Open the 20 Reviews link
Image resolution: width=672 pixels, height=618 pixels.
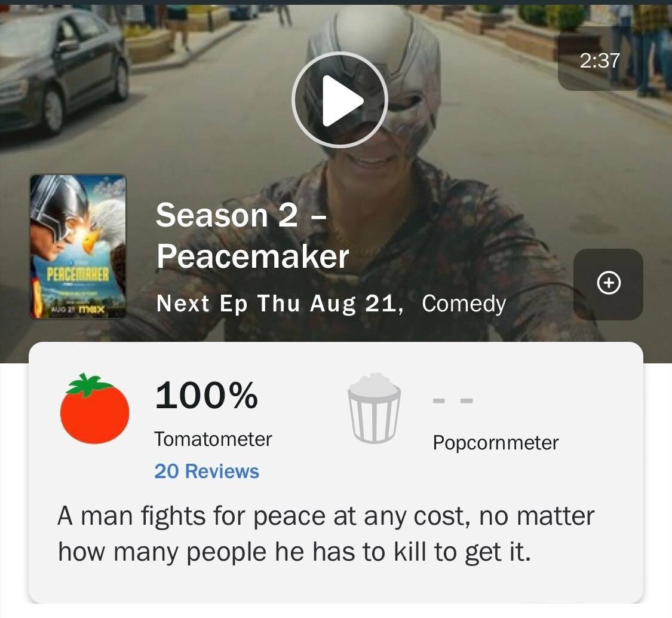coord(207,471)
